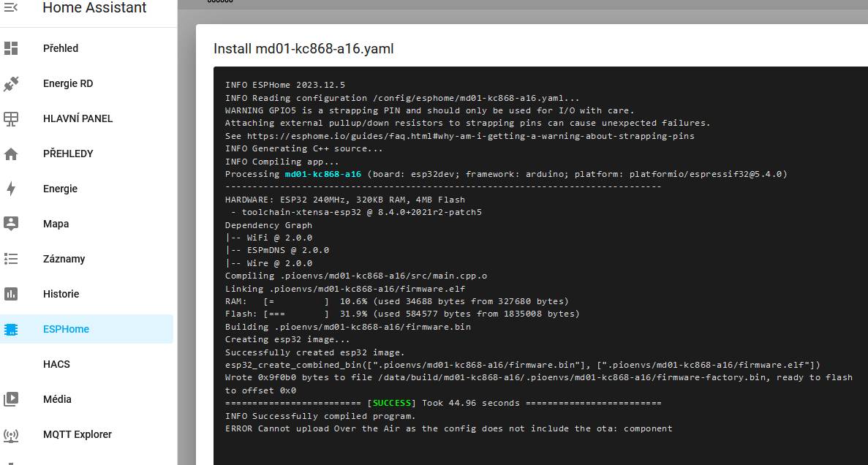Collapse the sidebar with the hamburger menu icon
Screen dimensions: 868x465
[x=11, y=7]
